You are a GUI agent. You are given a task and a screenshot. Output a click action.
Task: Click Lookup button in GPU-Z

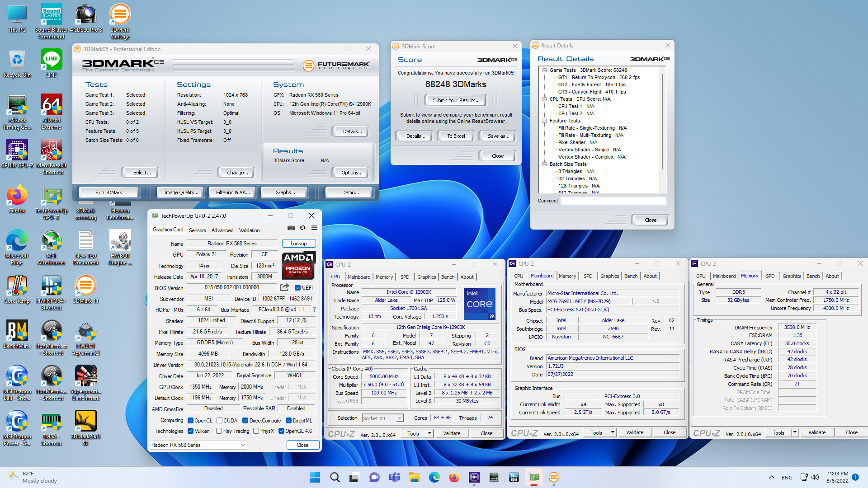click(x=298, y=244)
